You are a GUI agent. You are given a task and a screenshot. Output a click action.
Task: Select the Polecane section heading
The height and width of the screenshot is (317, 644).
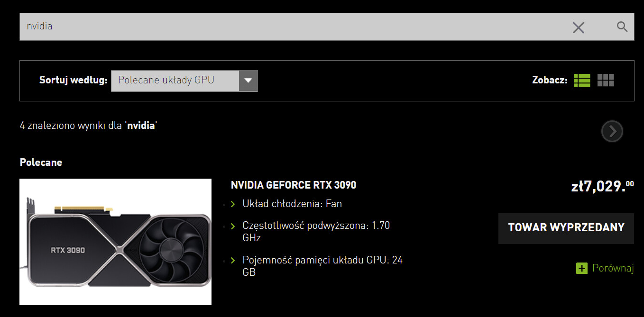click(x=41, y=162)
